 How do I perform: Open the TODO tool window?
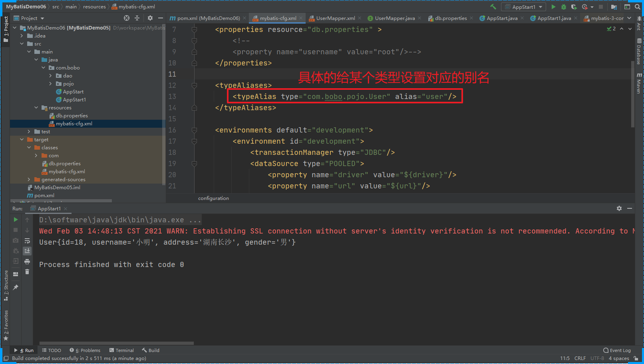[x=52, y=350]
